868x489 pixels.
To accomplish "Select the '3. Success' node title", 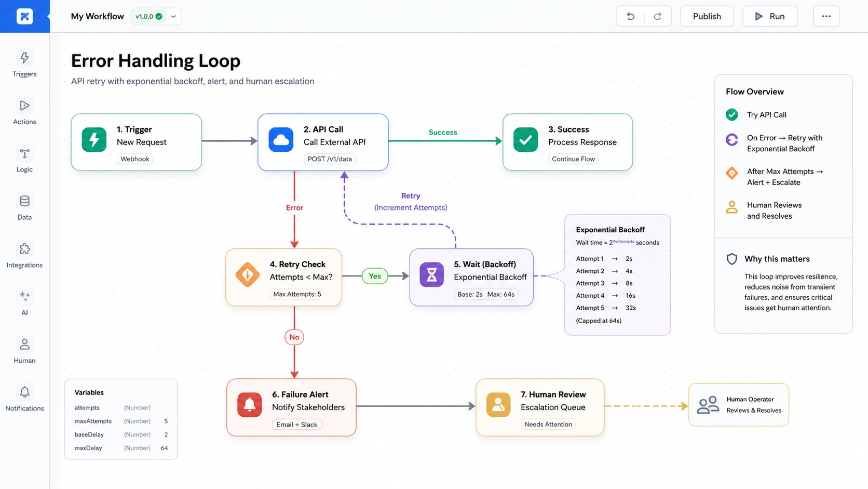I will pyautogui.click(x=568, y=129).
